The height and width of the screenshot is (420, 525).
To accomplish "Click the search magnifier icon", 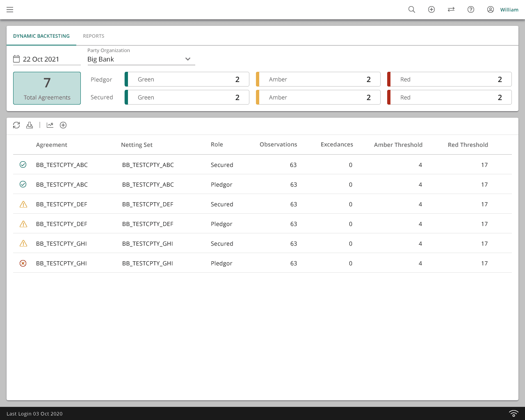I will click(x=412, y=9).
